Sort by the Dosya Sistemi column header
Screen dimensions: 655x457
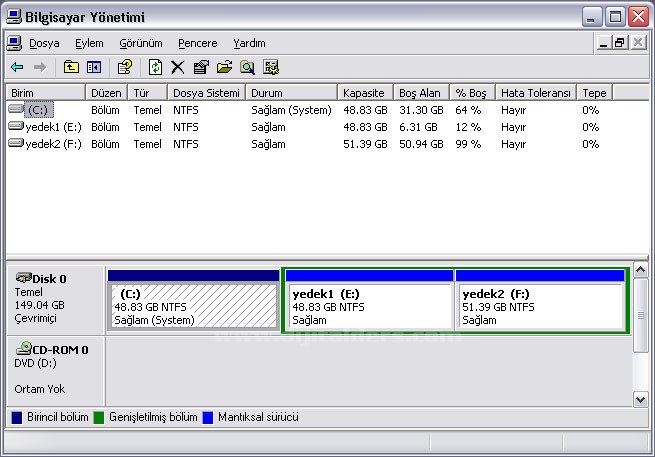pyautogui.click(x=206, y=92)
